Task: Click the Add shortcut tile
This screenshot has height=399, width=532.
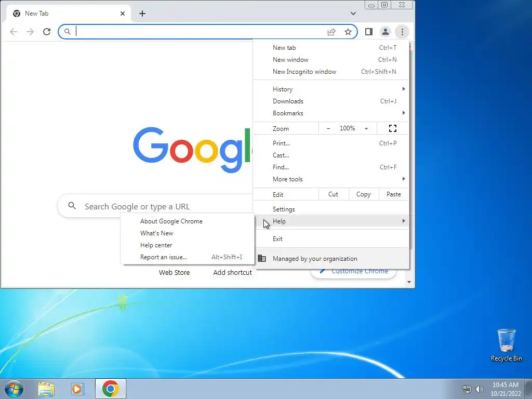Action: [232, 272]
